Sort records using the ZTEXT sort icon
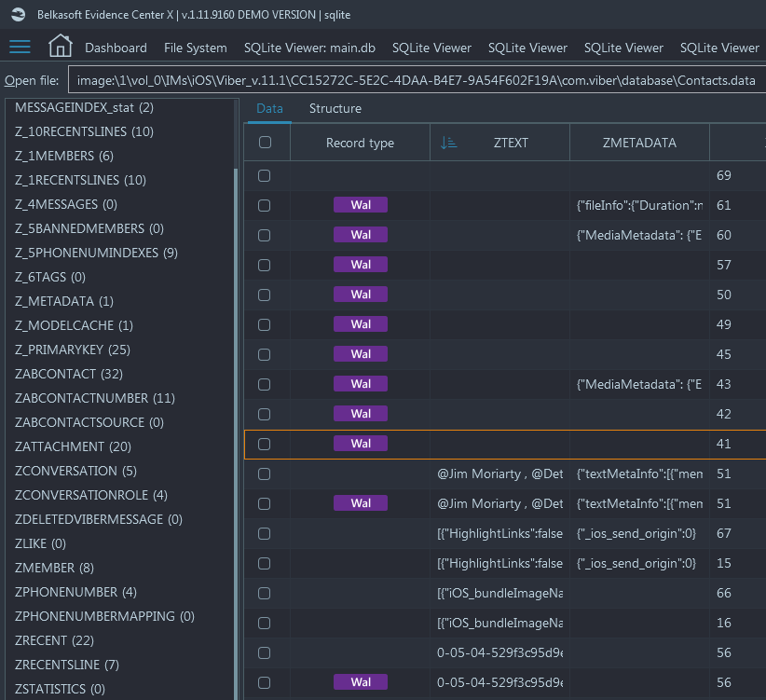 click(448, 142)
